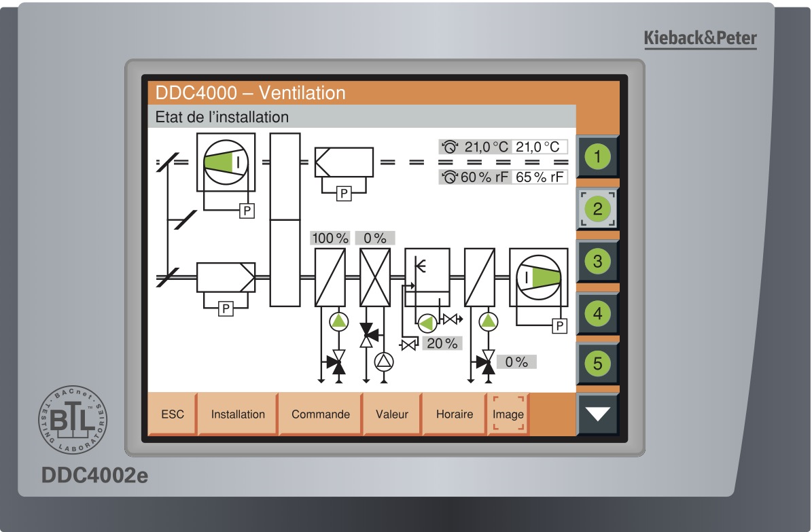This screenshot has width=812, height=532.
Task: Select the white idle pump under the cooling coil
Action: point(384,361)
